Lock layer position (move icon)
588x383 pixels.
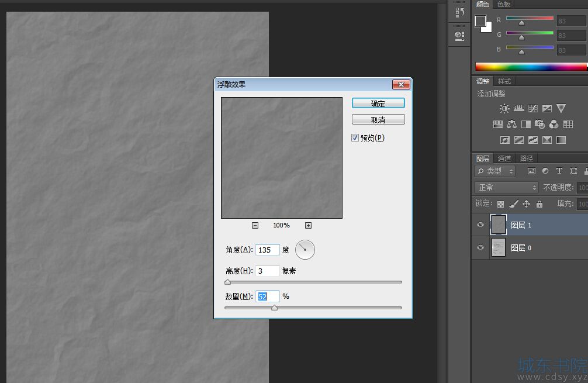(526, 203)
